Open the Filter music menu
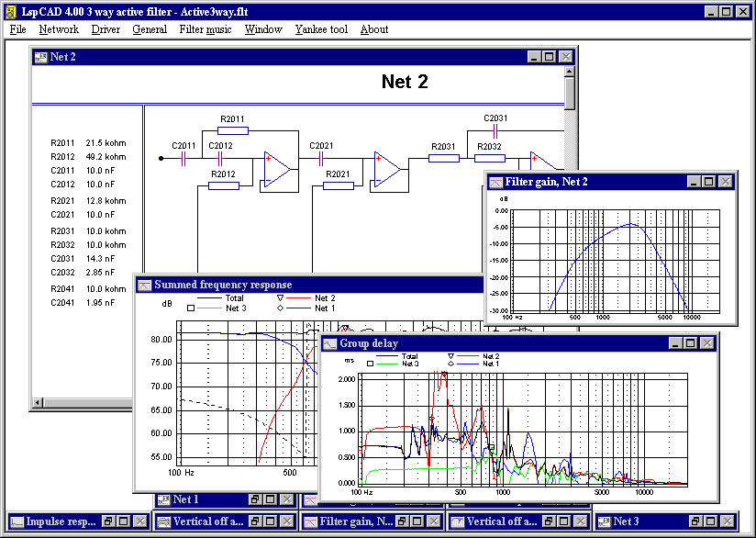The image size is (756, 538). [x=206, y=29]
